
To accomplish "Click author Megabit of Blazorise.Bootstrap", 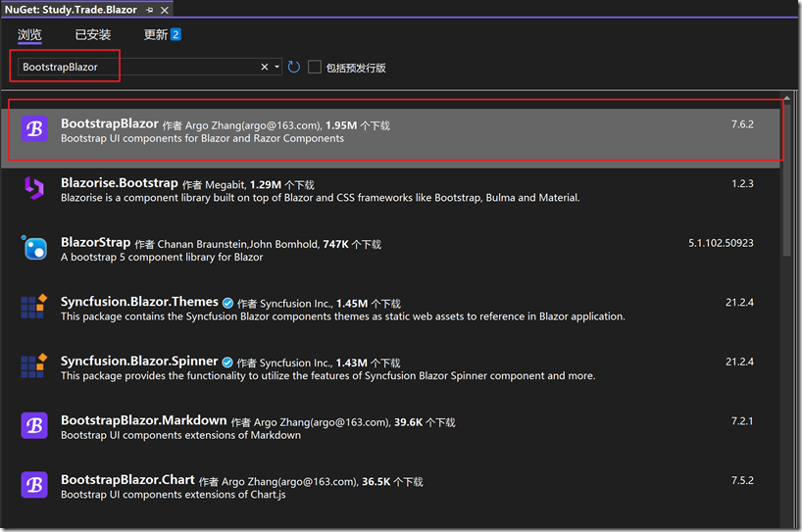I will 226,184.
